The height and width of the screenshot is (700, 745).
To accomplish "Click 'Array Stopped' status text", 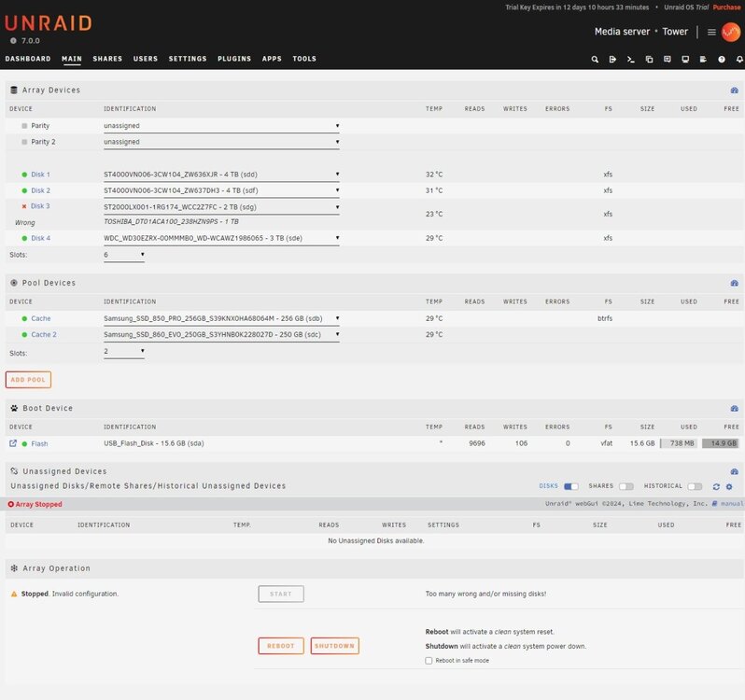I will tap(38, 504).
